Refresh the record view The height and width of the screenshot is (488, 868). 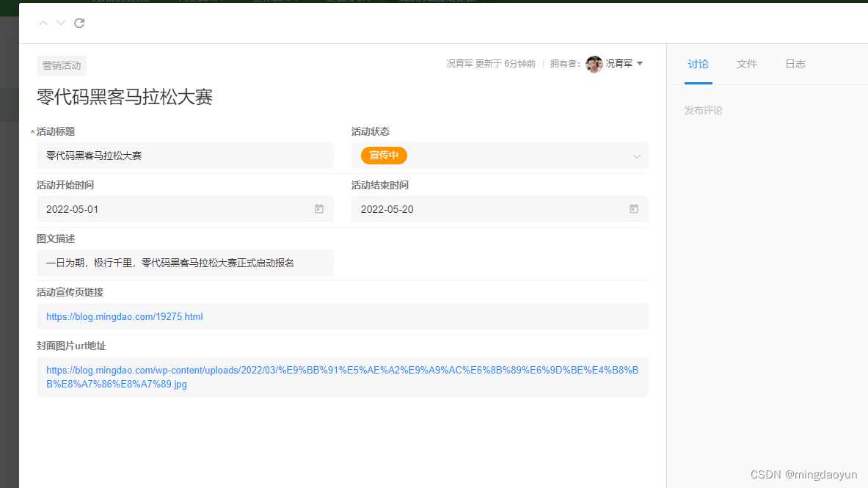tap(79, 23)
